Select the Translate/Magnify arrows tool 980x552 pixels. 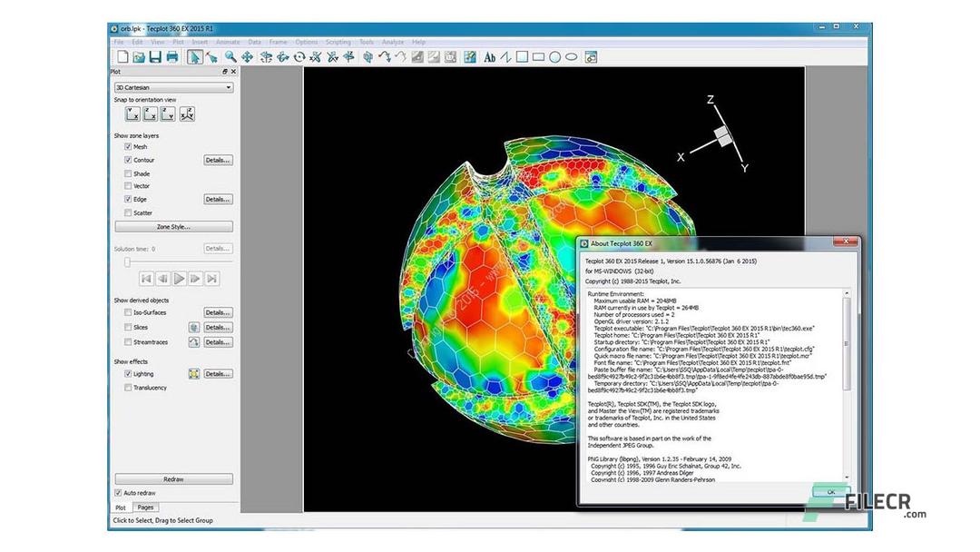coord(248,57)
